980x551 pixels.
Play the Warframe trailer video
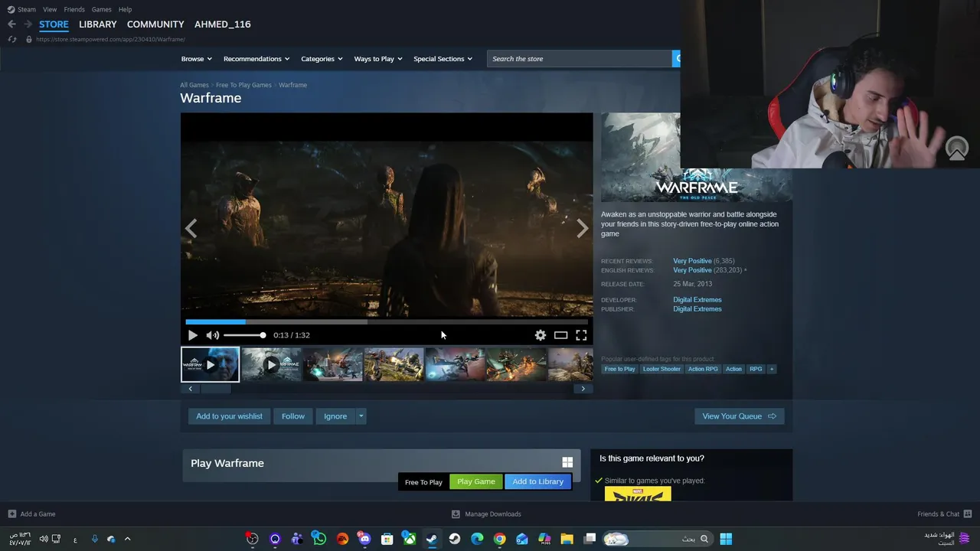pyautogui.click(x=192, y=335)
